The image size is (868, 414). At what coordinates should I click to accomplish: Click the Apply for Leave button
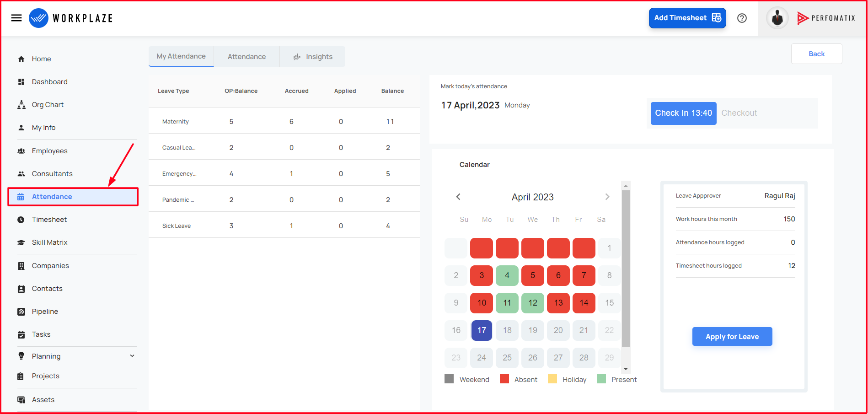coord(732,337)
